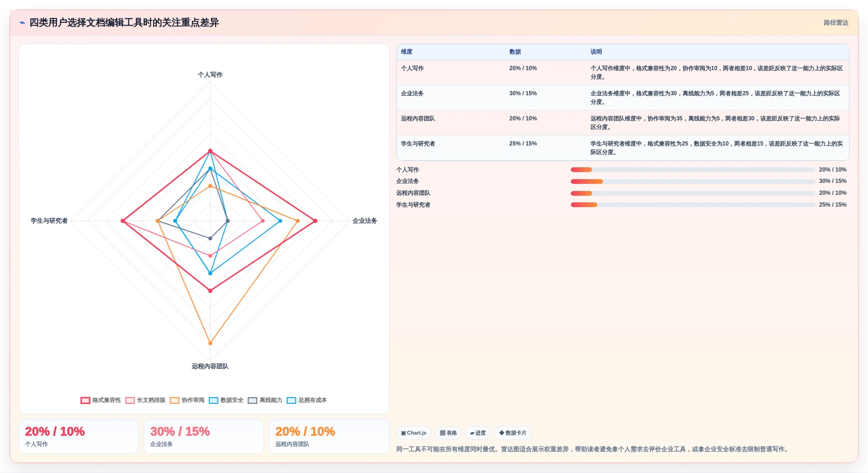Click the 30% / 15% value beside 企业法务 bar
This screenshot has height=473, width=868.
[x=832, y=182]
